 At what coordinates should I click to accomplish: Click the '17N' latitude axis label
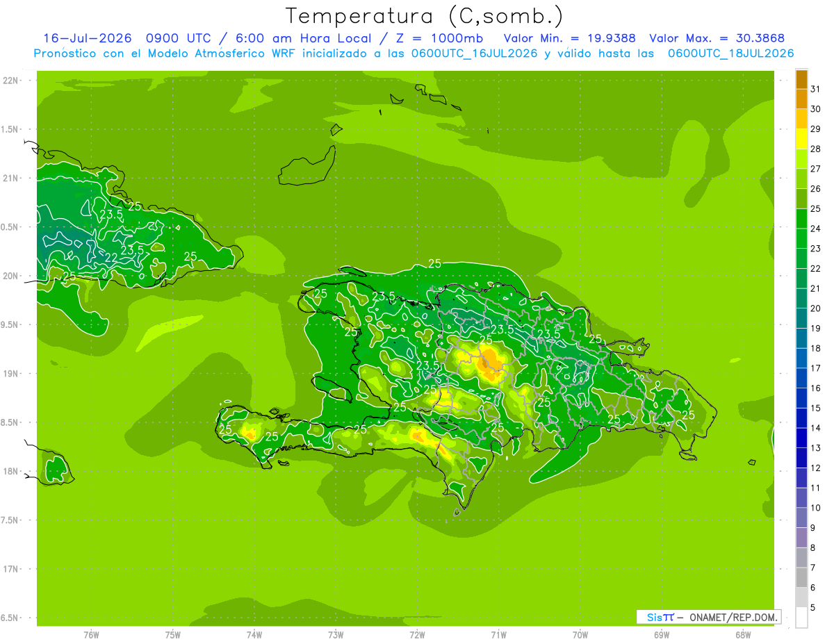[12, 569]
